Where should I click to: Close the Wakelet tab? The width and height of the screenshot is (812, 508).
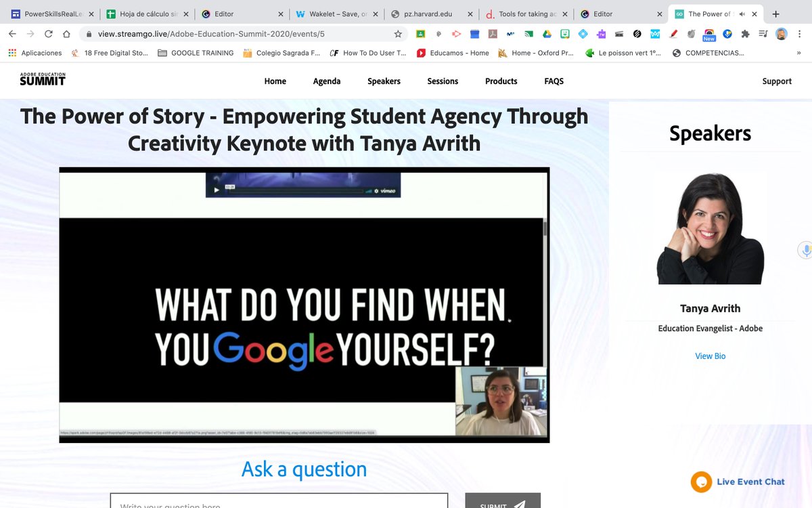pyautogui.click(x=376, y=14)
